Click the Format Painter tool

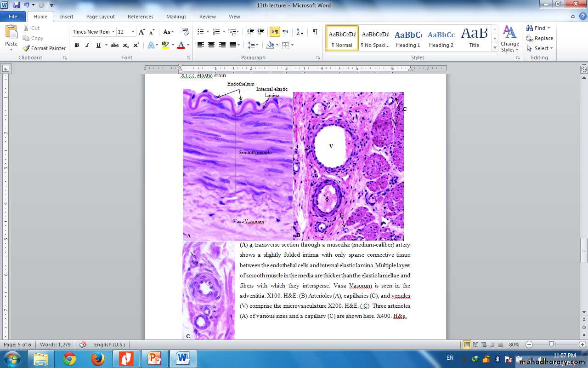click(x=45, y=48)
